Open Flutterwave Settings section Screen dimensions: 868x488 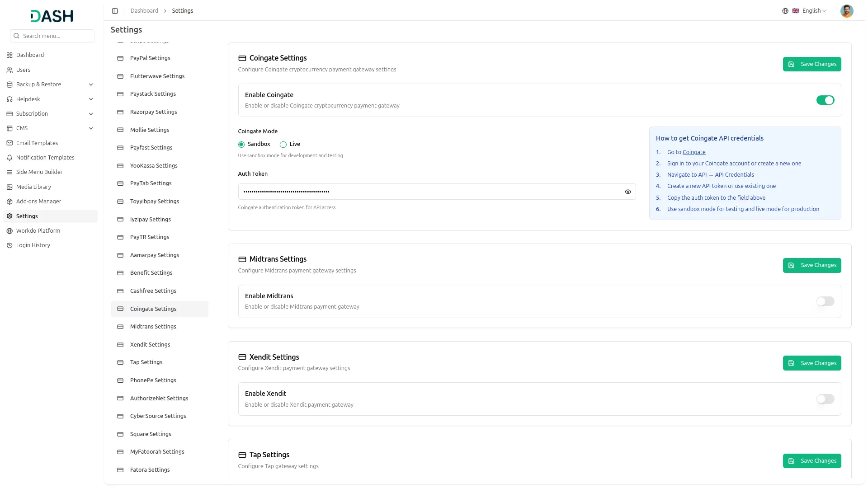point(160,76)
